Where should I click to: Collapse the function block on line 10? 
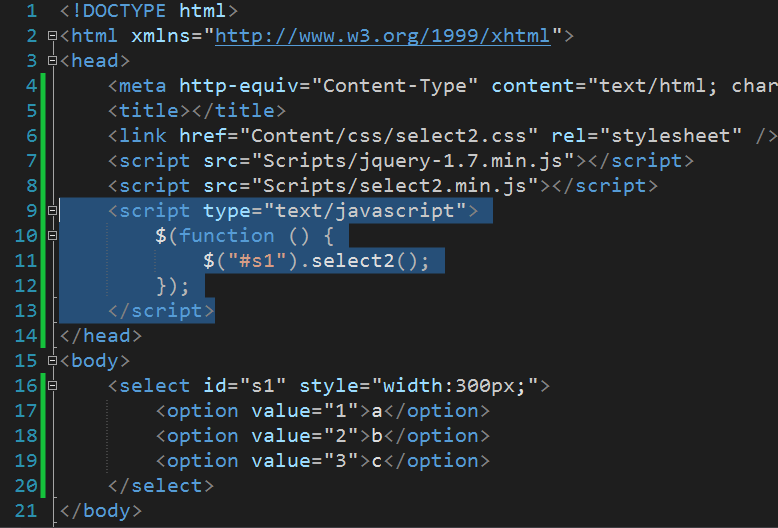point(52,235)
